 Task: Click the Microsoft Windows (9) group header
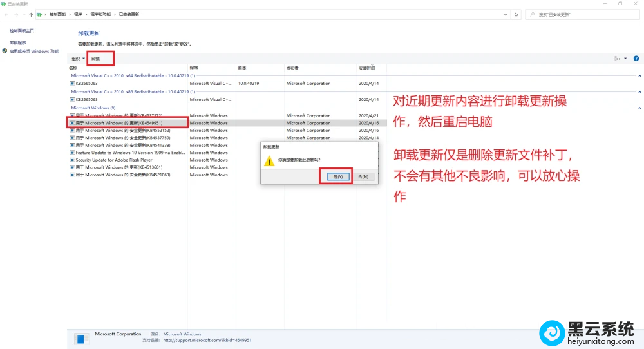click(93, 108)
